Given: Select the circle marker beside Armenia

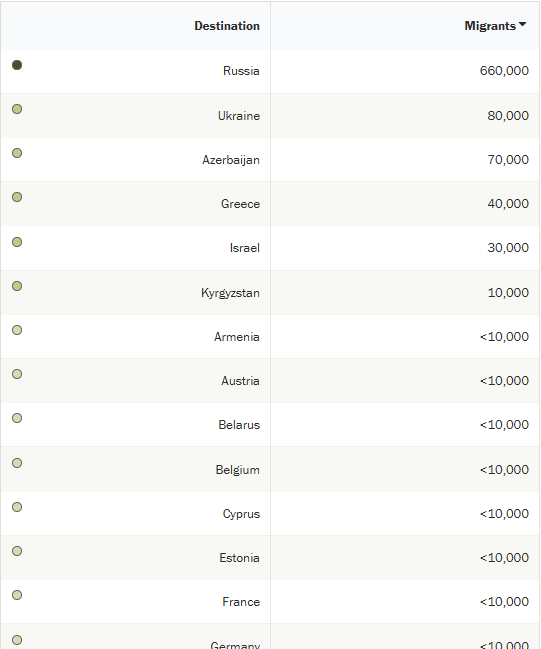Looking at the screenshot, I should point(17,330).
